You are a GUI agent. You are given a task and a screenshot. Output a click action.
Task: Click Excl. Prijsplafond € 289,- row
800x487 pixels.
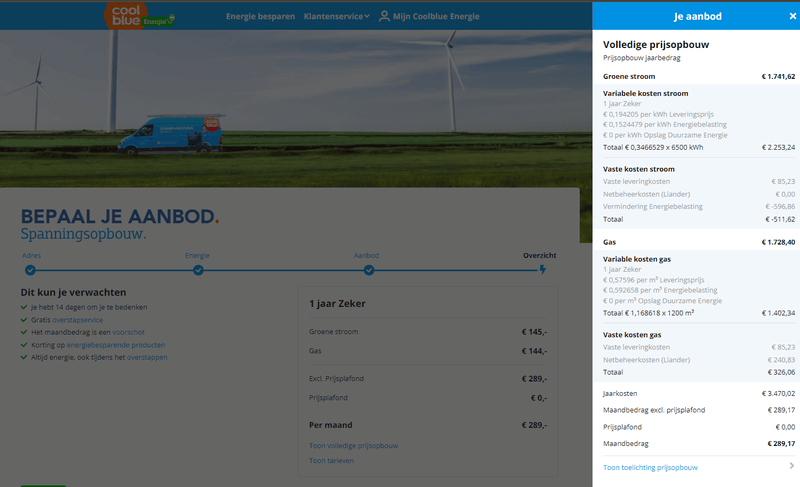(428, 379)
